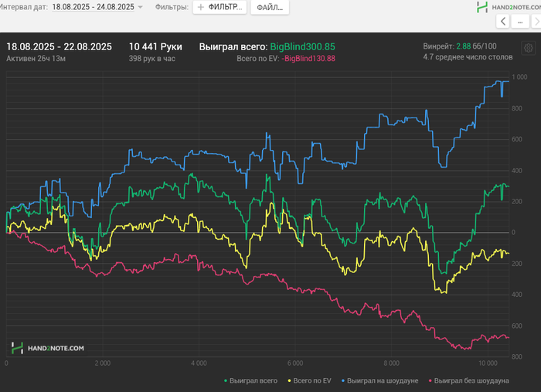541x392 pixels.
Task: Click the 4 000 mark on hands axis
Action: coord(198,362)
